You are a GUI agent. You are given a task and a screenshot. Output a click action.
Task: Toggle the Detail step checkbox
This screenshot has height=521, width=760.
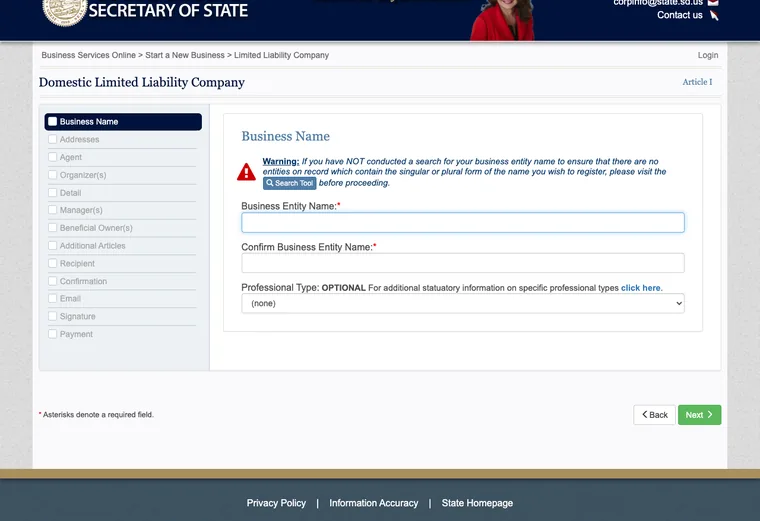coord(52,192)
